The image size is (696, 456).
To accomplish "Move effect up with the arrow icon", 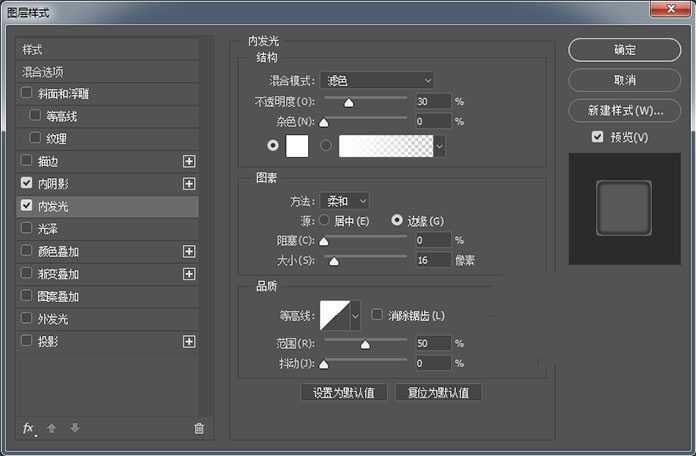I will pos(52,428).
